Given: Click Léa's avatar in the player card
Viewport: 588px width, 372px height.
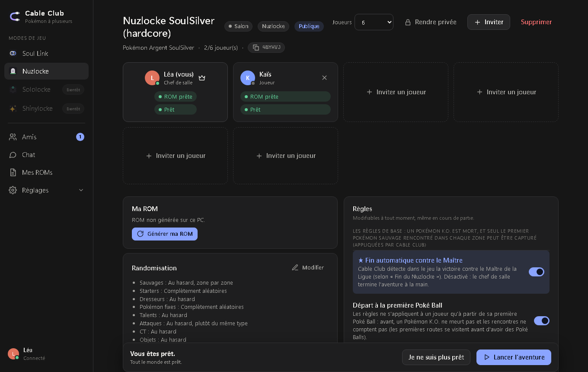Looking at the screenshot, I should (x=152, y=78).
